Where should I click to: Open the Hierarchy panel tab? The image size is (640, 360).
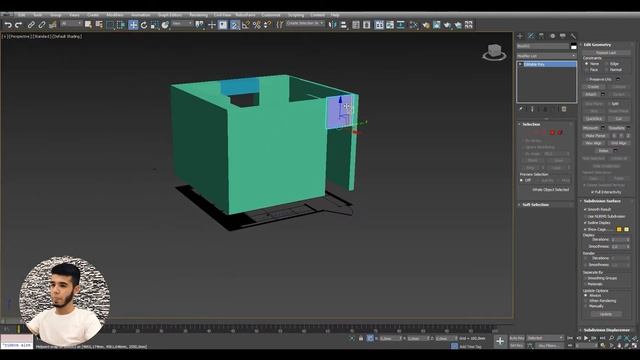541,36
